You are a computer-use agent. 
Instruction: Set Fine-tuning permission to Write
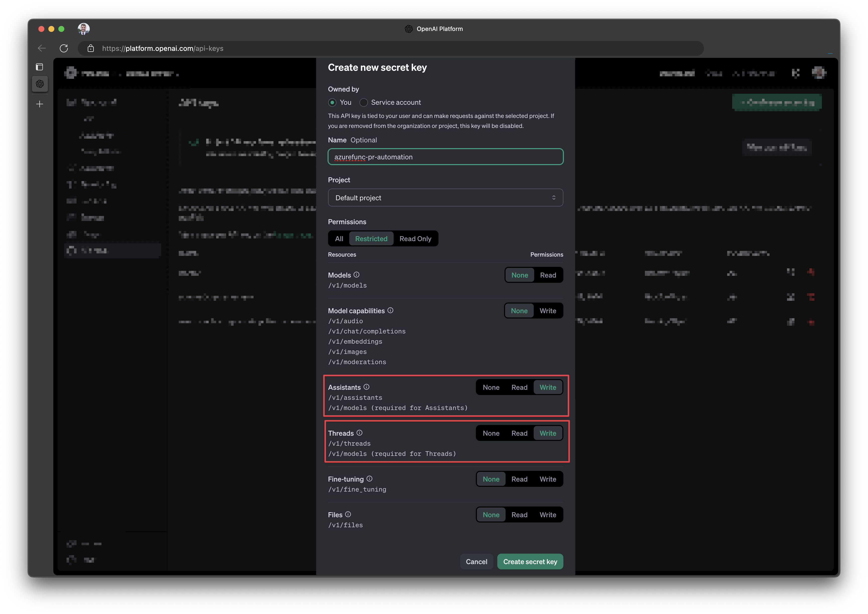(548, 479)
